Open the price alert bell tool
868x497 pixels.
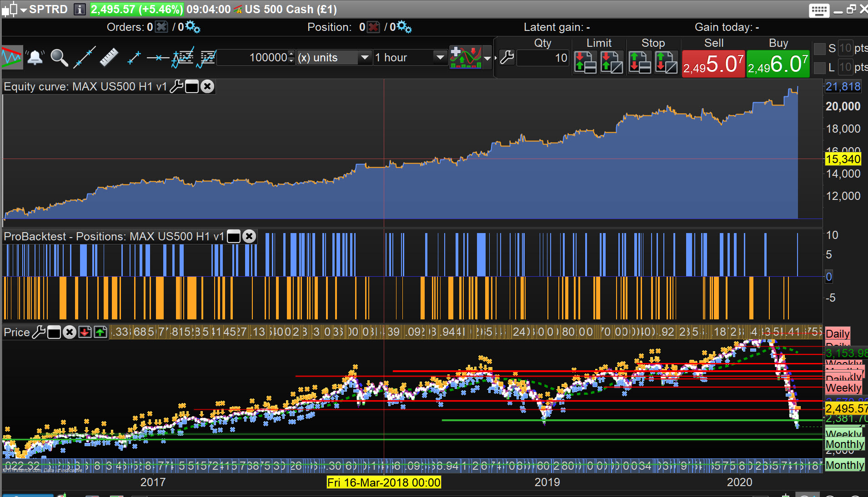[x=35, y=58]
